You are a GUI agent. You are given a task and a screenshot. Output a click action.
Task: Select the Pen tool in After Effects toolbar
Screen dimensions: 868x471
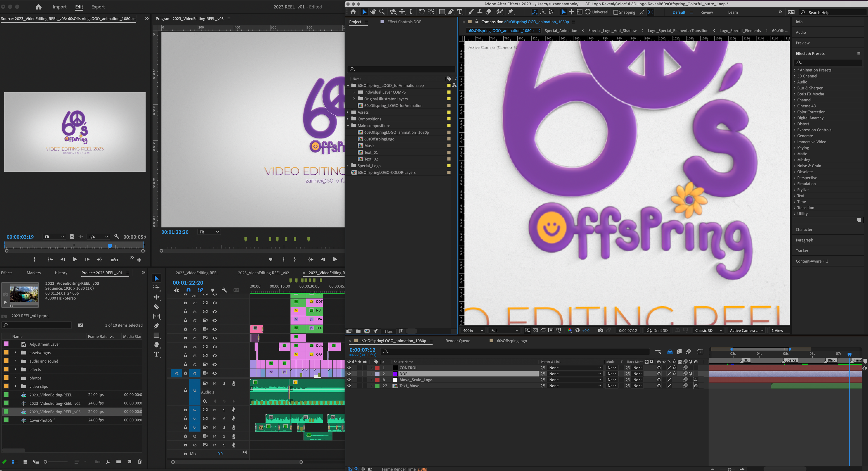[x=451, y=12]
